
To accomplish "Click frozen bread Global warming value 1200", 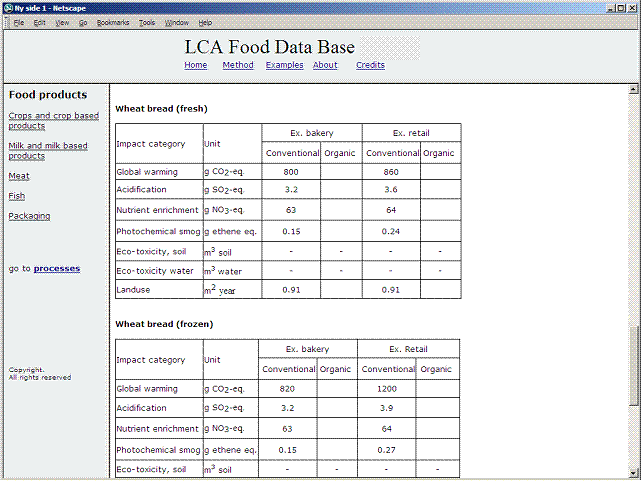I will [x=387, y=389].
